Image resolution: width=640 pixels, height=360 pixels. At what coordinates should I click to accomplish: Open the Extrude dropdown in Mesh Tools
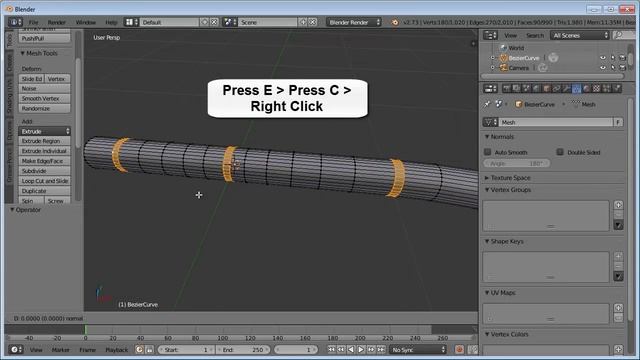point(44,131)
